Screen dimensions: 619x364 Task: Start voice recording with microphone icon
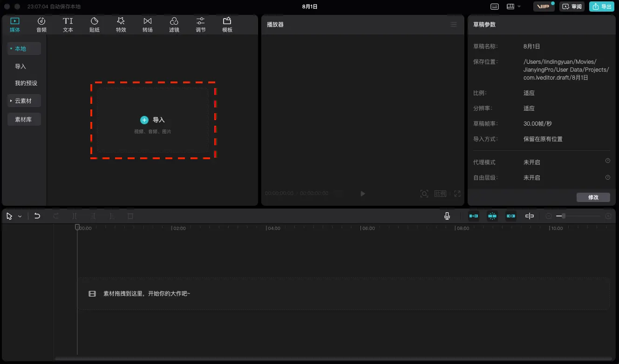(447, 216)
